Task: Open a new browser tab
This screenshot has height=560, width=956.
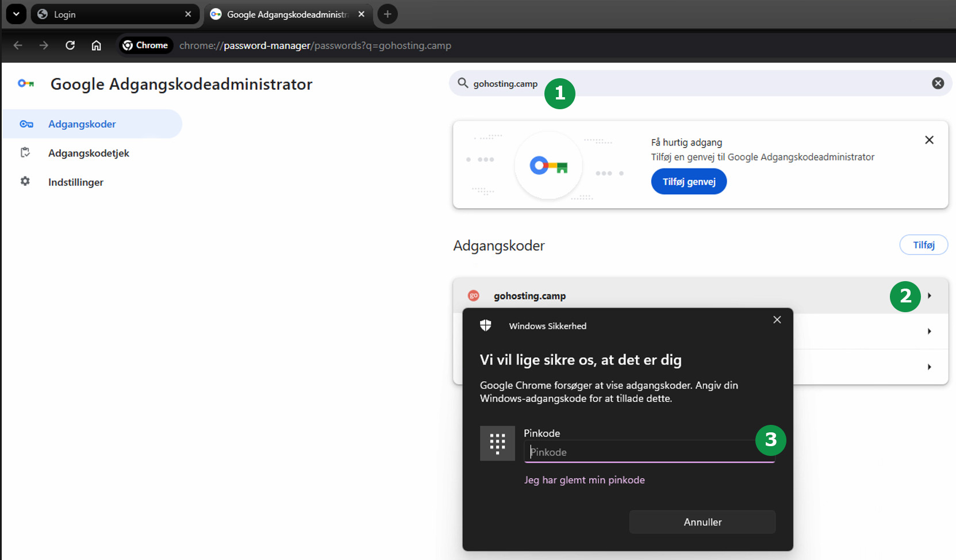Action: click(387, 14)
